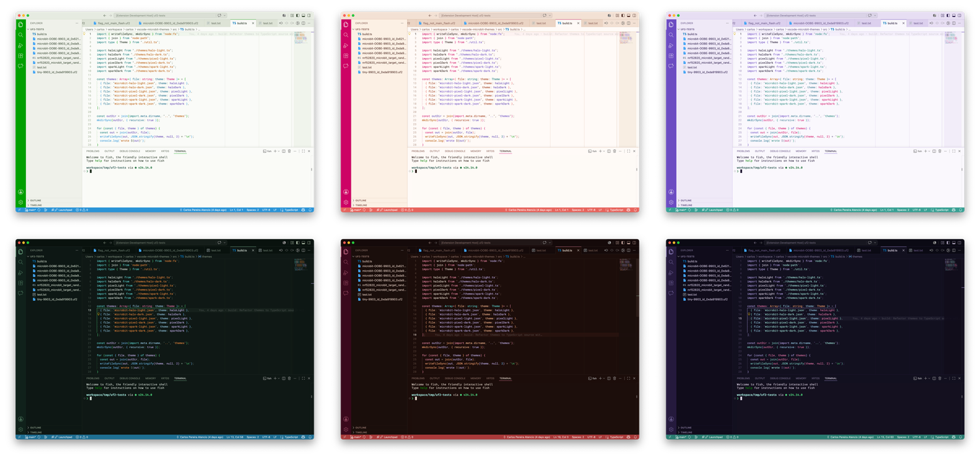Open Explorer icon in purple light window

671,24
